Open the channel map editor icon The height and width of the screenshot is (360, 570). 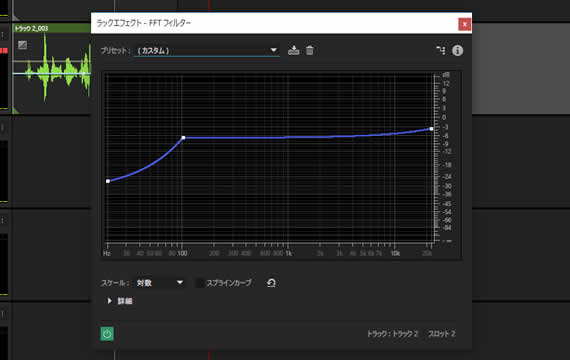point(441,50)
